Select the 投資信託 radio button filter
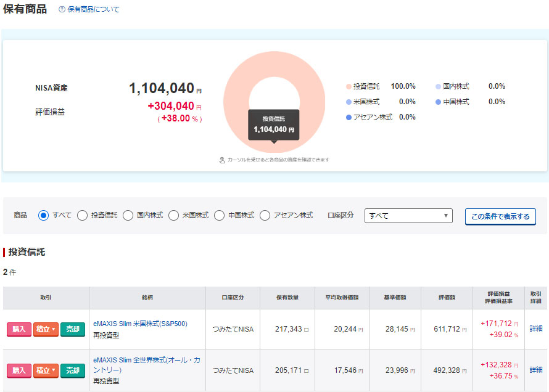Viewport: 549px width, 392px height. coord(82,216)
